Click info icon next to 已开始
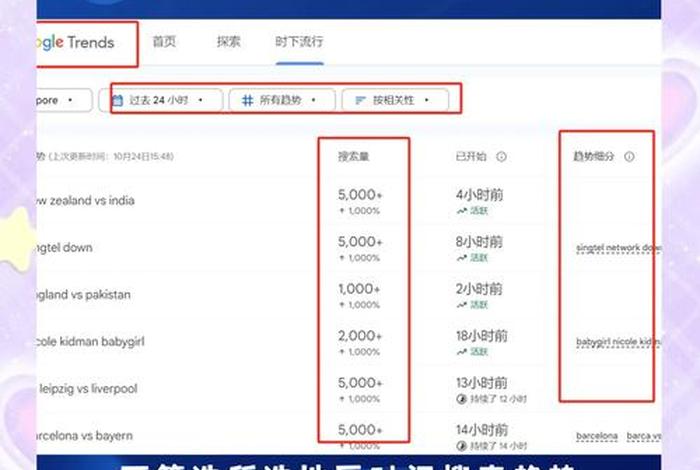The image size is (700, 470). [x=501, y=157]
